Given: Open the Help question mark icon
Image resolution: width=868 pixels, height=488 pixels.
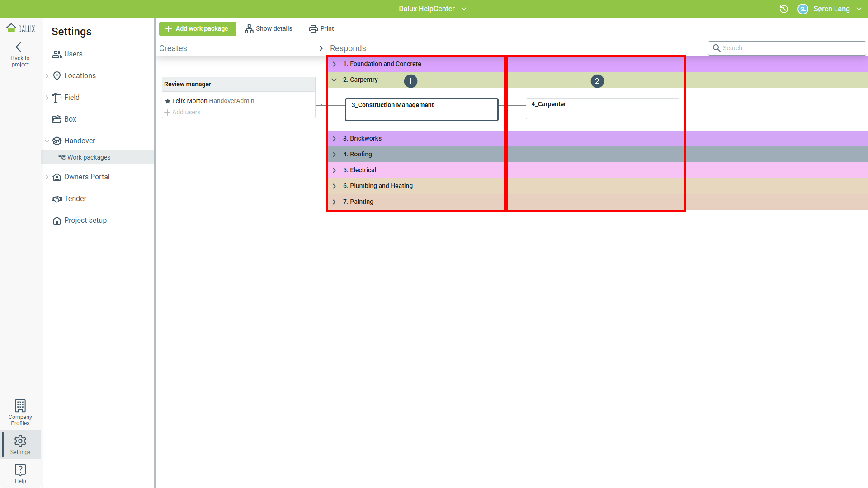Looking at the screenshot, I should (x=20, y=470).
